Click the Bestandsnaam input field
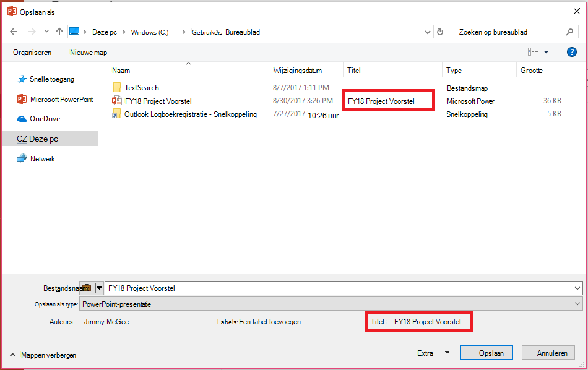The image size is (588, 370). [338, 288]
